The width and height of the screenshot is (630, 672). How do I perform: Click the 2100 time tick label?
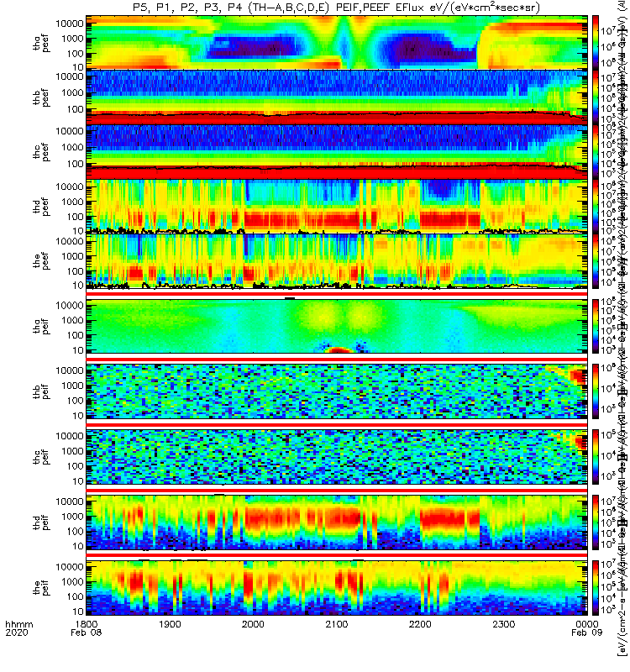tap(337, 624)
